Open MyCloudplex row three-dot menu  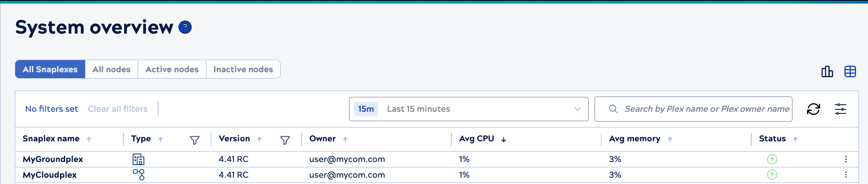846,175
